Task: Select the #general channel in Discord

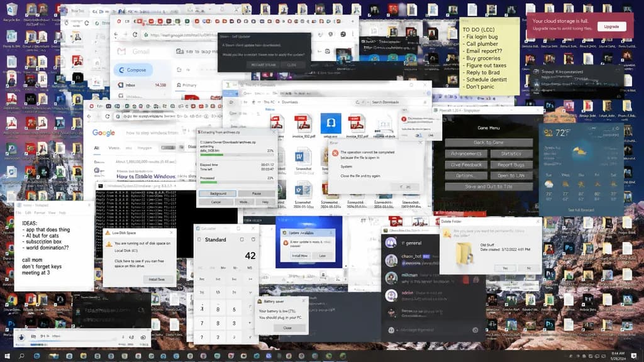Action: click(411, 243)
